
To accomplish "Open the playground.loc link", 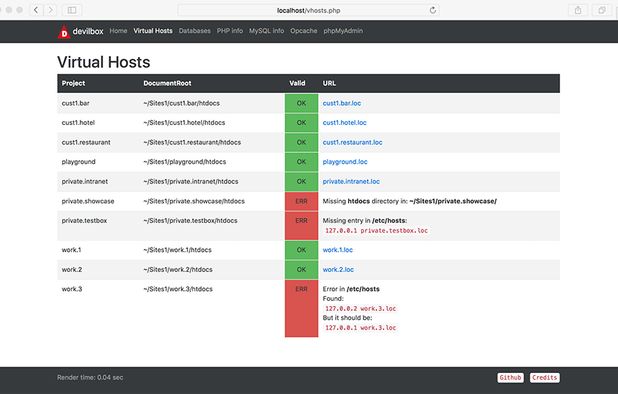I will (345, 162).
